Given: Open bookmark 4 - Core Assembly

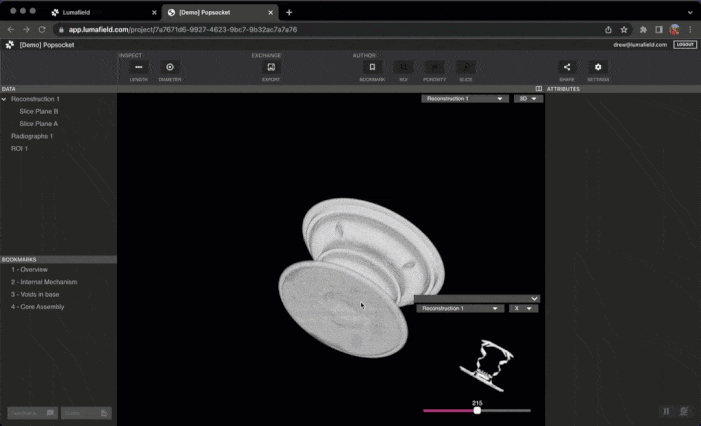Looking at the screenshot, I should click(x=38, y=307).
